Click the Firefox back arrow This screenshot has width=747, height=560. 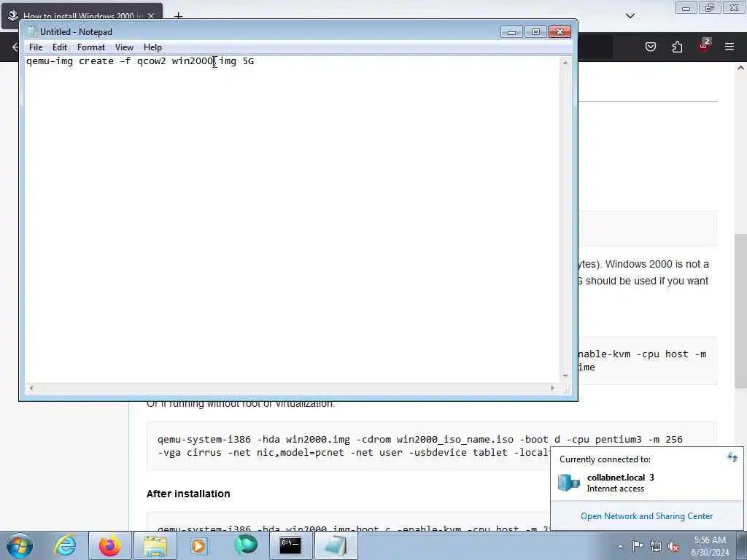click(15, 47)
